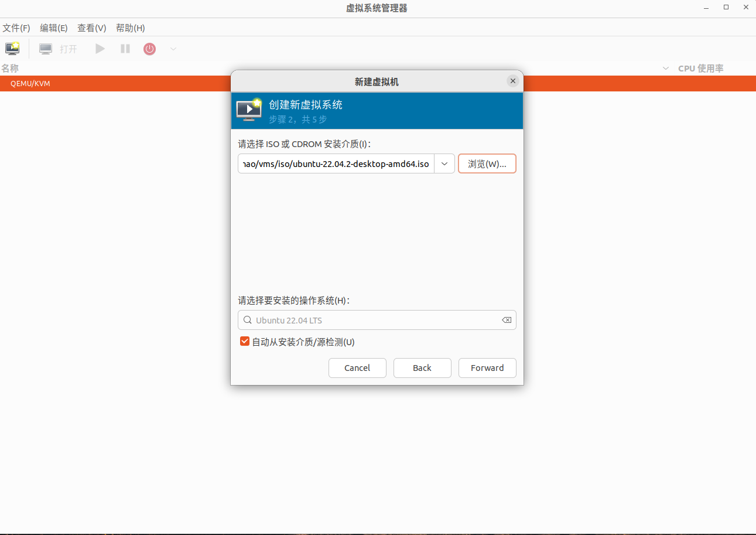The image size is (756, 535).
Task: Clear the Ubuntu 22.04 LTS OS field
Action: pos(507,320)
